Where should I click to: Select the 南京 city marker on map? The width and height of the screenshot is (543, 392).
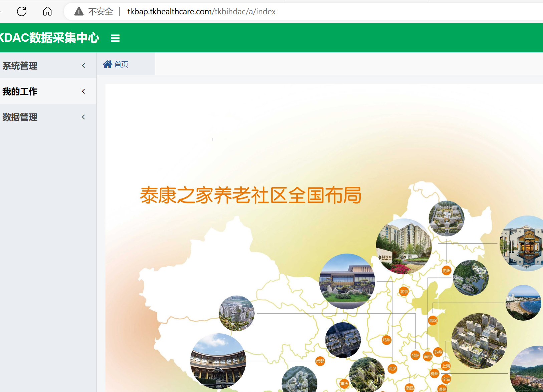click(428, 356)
